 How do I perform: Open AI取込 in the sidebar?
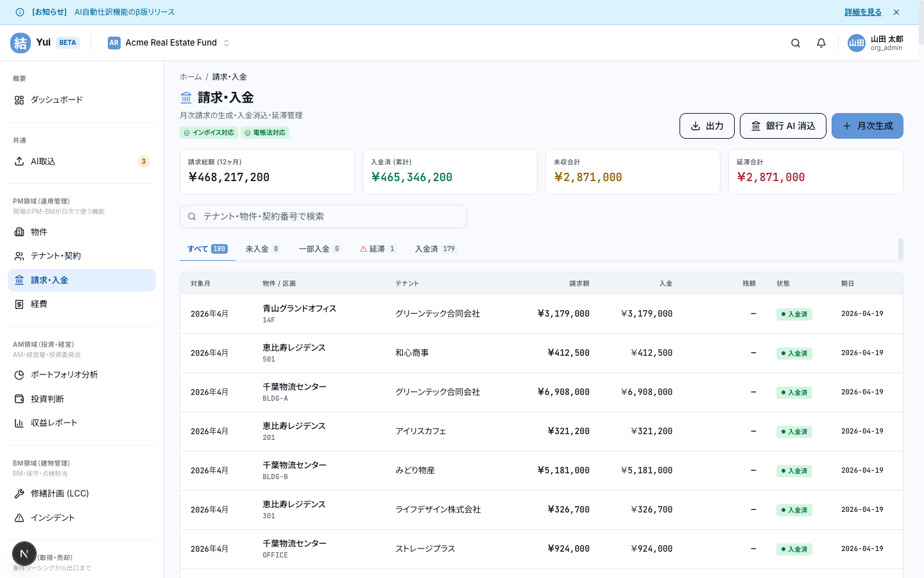click(81, 162)
